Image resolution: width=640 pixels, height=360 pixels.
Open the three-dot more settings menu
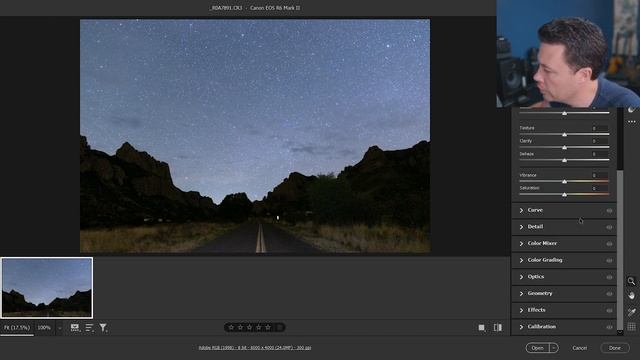tap(631, 122)
